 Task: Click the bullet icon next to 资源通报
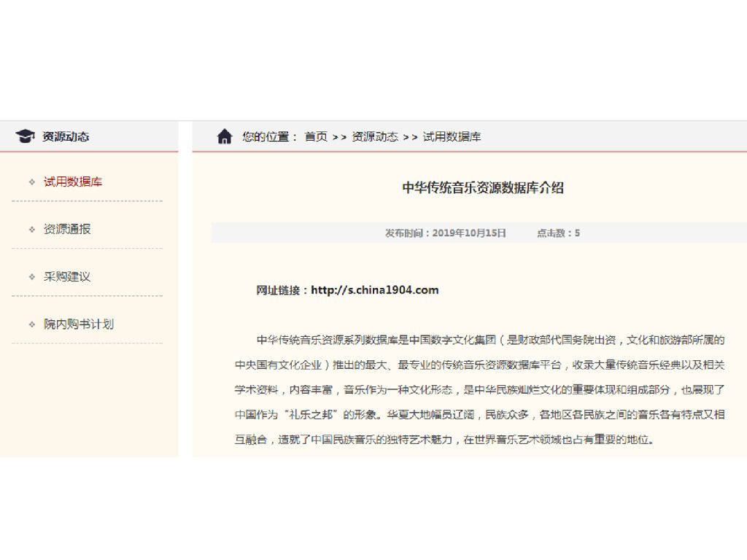(x=32, y=230)
